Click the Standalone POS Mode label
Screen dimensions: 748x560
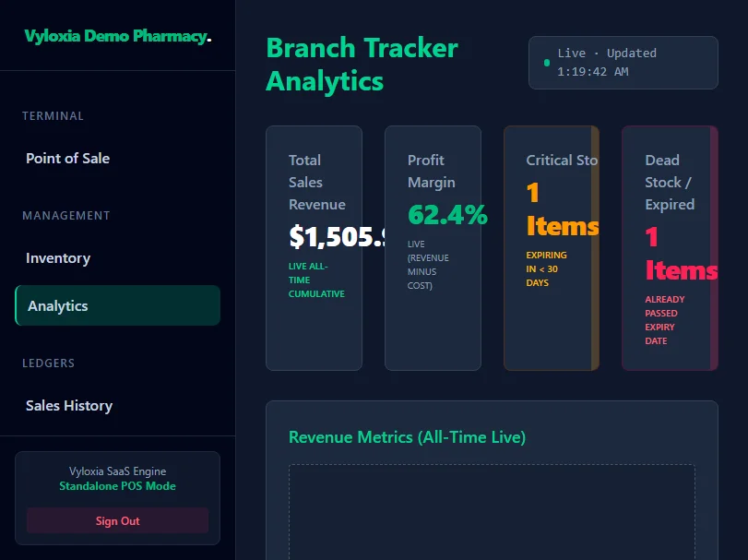117,486
